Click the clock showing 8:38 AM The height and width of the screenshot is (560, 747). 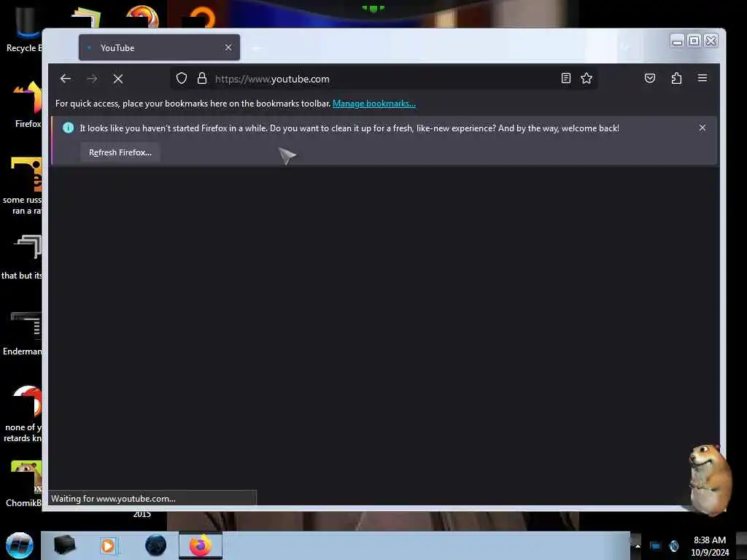pyautogui.click(x=710, y=545)
